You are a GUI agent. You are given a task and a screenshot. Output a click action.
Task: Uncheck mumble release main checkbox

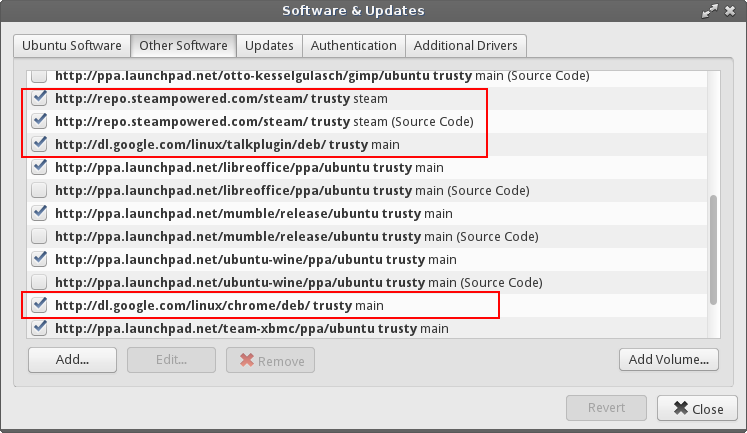[x=39, y=213]
